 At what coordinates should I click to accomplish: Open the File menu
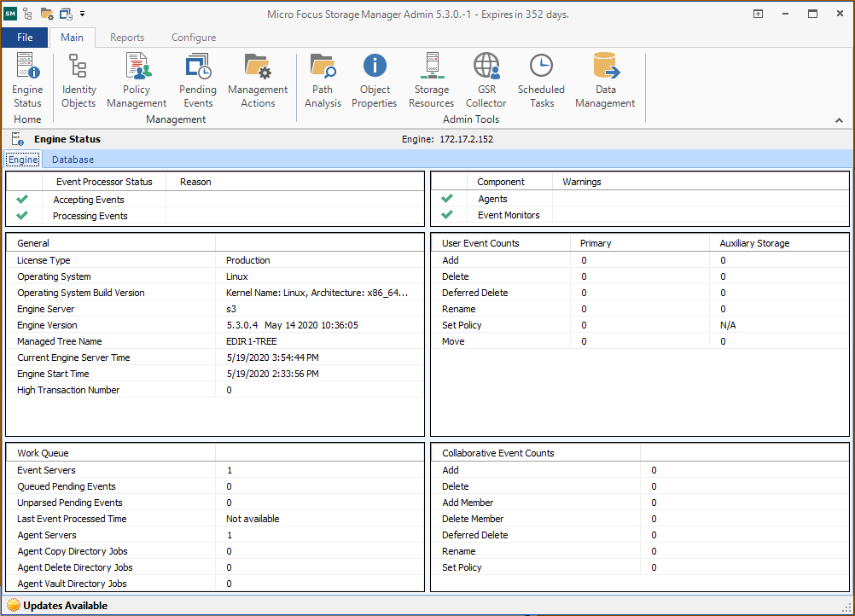click(25, 38)
